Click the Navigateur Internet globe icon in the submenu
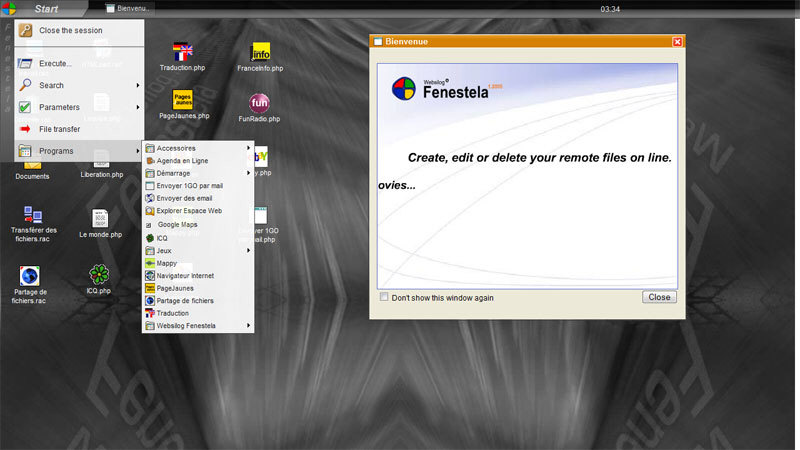 pyautogui.click(x=149, y=276)
